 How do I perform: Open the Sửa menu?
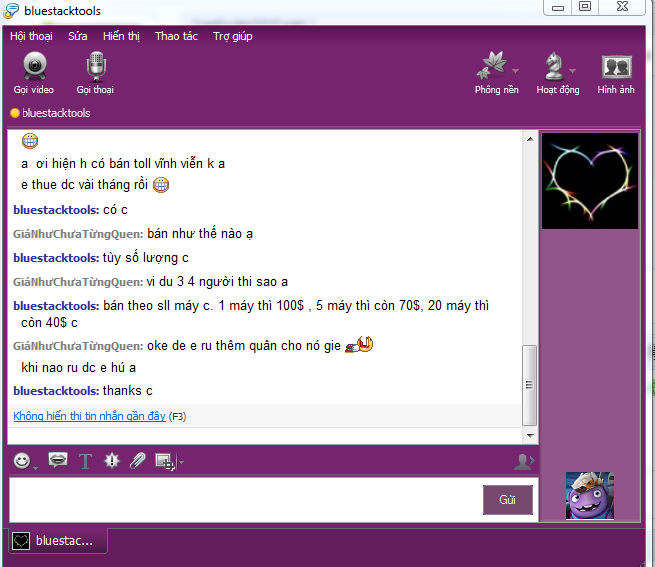[x=78, y=36]
